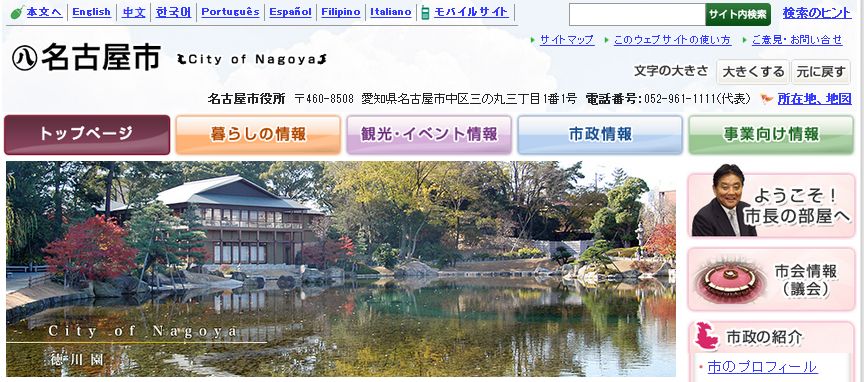The height and width of the screenshot is (382, 864).
Task: Open ようこそ！市長の部屋へ banner
Action: 771,205
